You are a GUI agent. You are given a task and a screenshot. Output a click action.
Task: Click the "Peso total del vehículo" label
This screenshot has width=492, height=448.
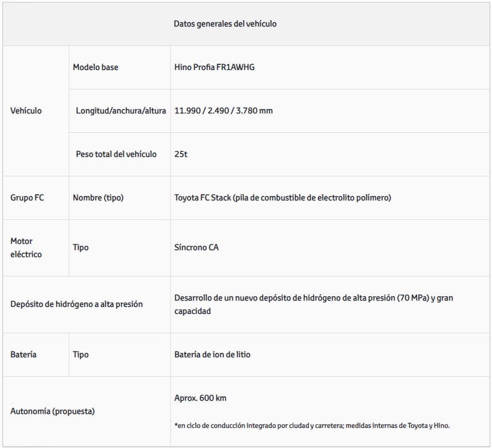coord(116,154)
